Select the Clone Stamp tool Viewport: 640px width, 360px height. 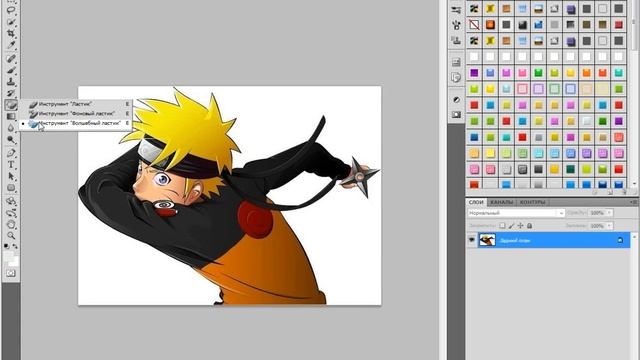pyautogui.click(x=11, y=82)
